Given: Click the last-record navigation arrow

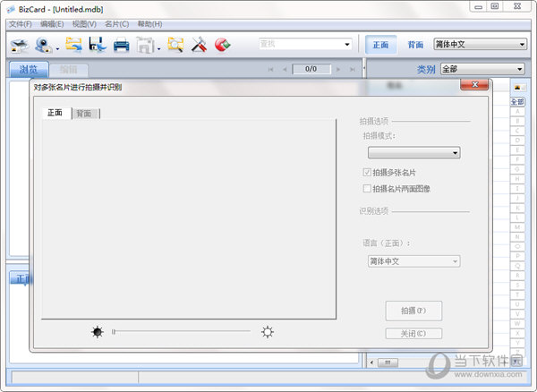Looking at the screenshot, I should coord(352,70).
